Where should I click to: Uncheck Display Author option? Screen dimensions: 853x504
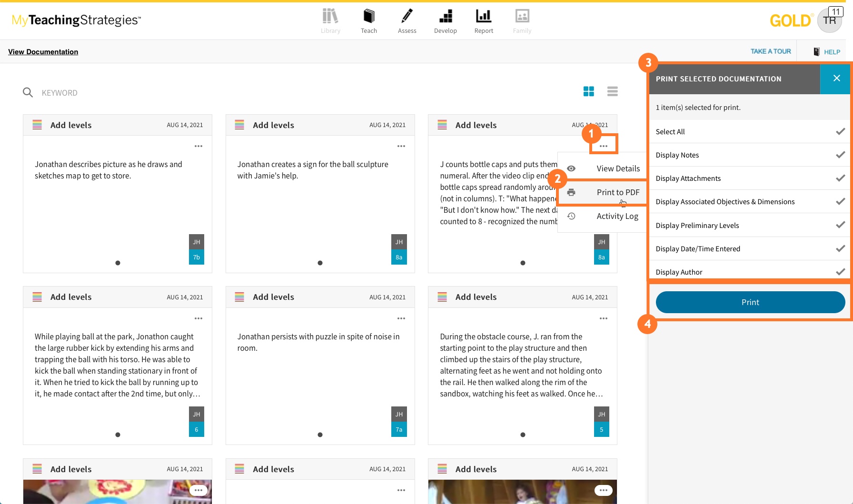coord(840,272)
